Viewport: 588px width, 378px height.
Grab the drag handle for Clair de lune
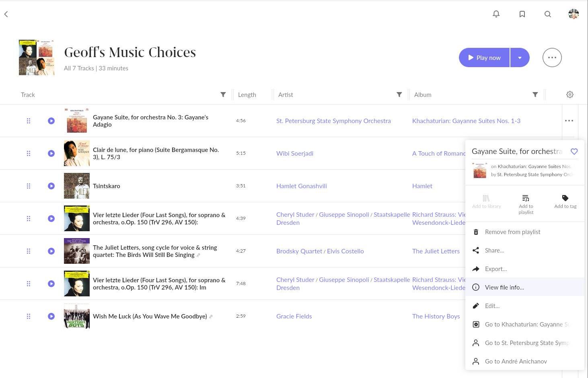[x=29, y=153]
